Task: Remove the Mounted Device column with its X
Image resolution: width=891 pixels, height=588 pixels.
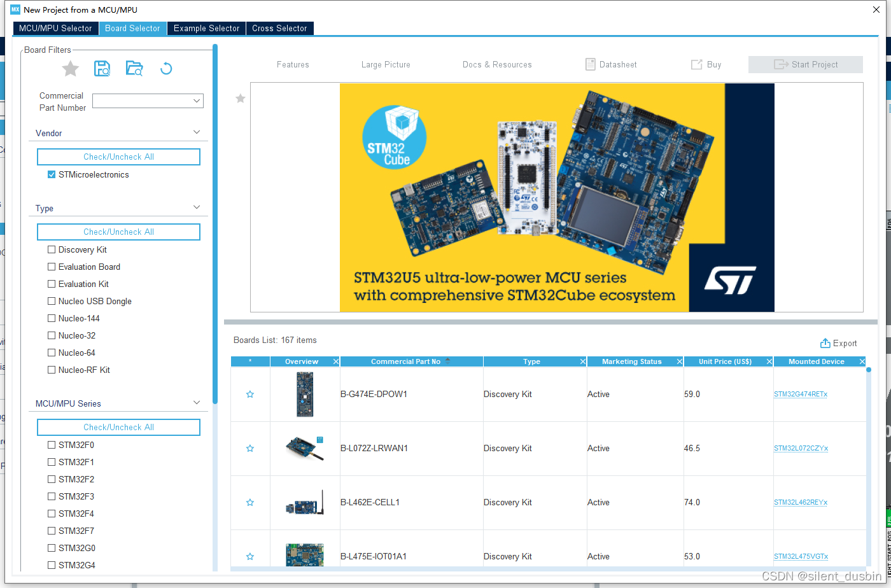Action: click(862, 361)
